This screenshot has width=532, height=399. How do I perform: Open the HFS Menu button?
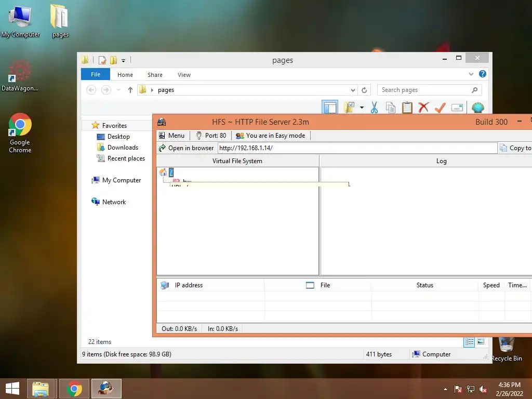pos(171,136)
